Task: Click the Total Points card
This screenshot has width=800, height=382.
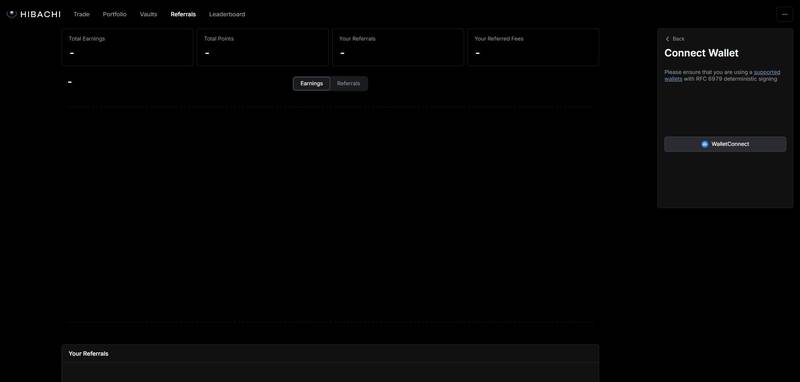Action: (263, 47)
